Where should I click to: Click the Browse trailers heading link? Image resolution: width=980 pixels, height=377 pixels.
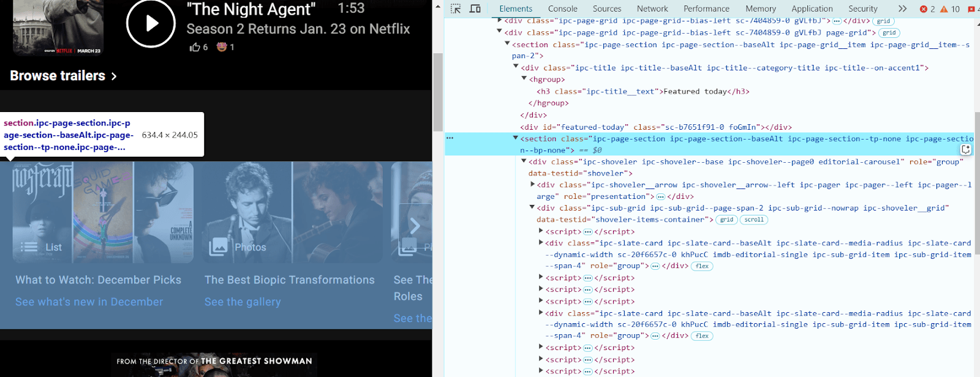click(58, 76)
